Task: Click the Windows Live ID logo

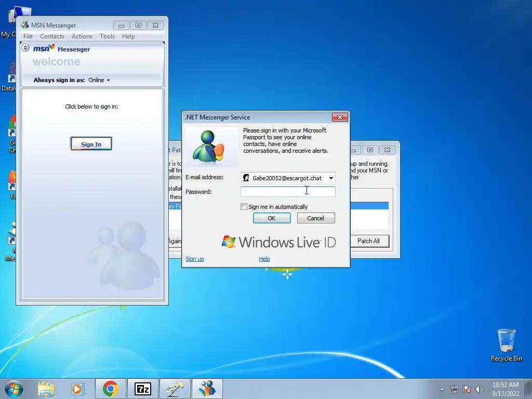Action: 278,242
